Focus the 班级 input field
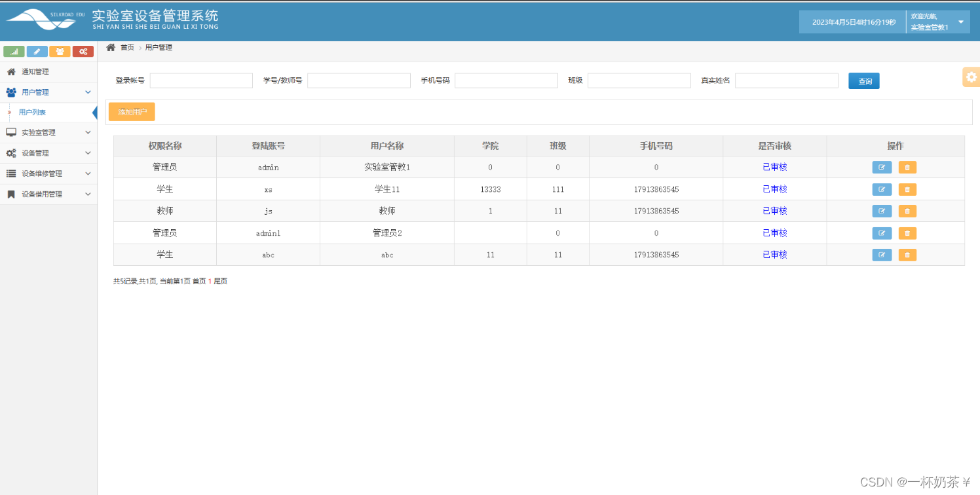980x495 pixels. (639, 81)
